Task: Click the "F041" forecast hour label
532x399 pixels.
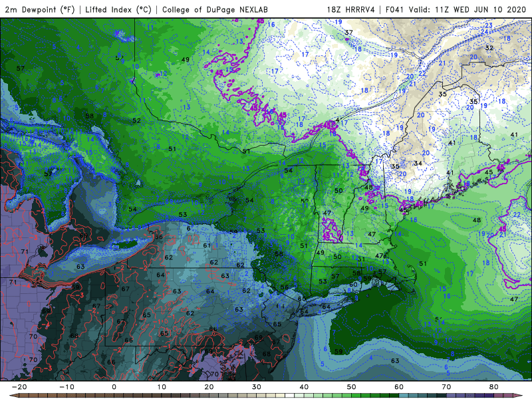Action: (x=394, y=9)
